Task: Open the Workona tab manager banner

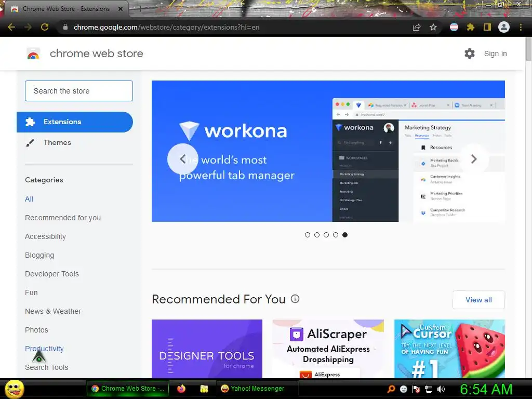Action: pos(328,151)
